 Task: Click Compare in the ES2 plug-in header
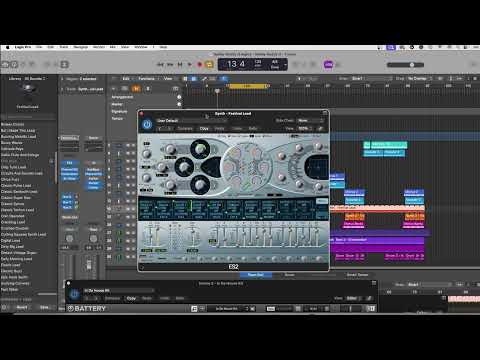[x=185, y=128]
